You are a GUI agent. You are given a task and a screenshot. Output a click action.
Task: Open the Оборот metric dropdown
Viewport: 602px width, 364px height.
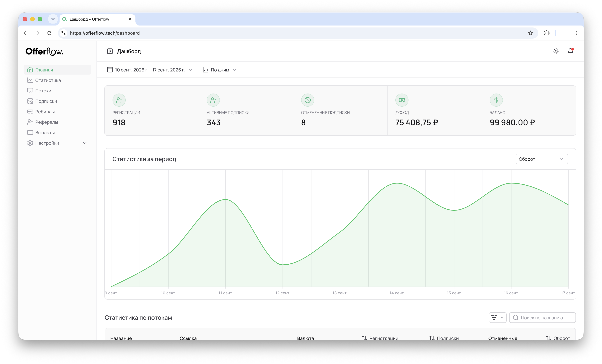coord(541,159)
